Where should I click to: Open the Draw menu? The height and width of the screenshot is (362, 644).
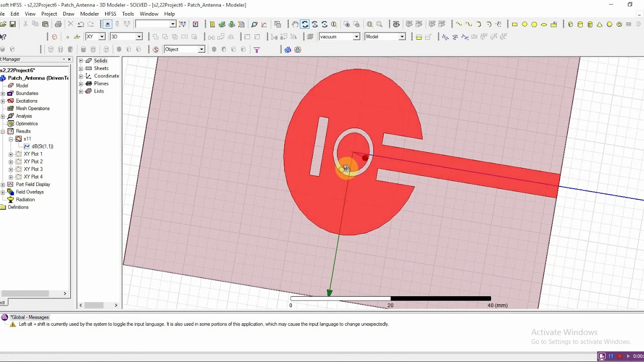click(68, 14)
